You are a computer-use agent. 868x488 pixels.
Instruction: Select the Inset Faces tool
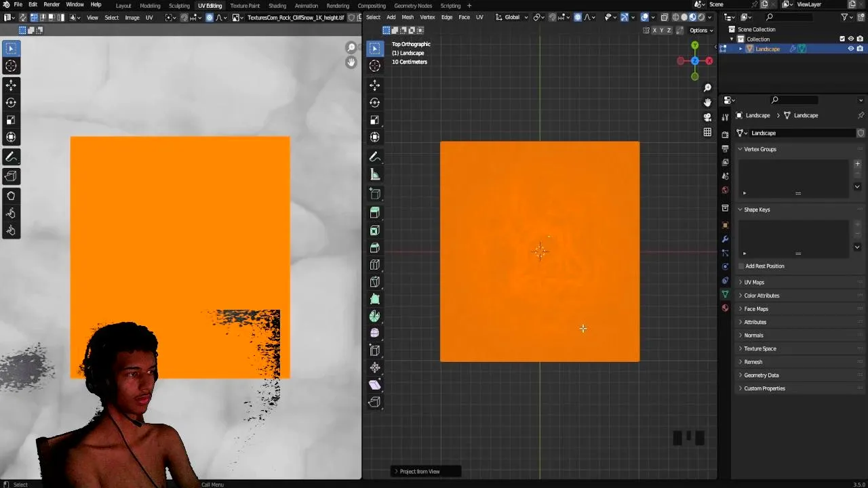pos(374,230)
